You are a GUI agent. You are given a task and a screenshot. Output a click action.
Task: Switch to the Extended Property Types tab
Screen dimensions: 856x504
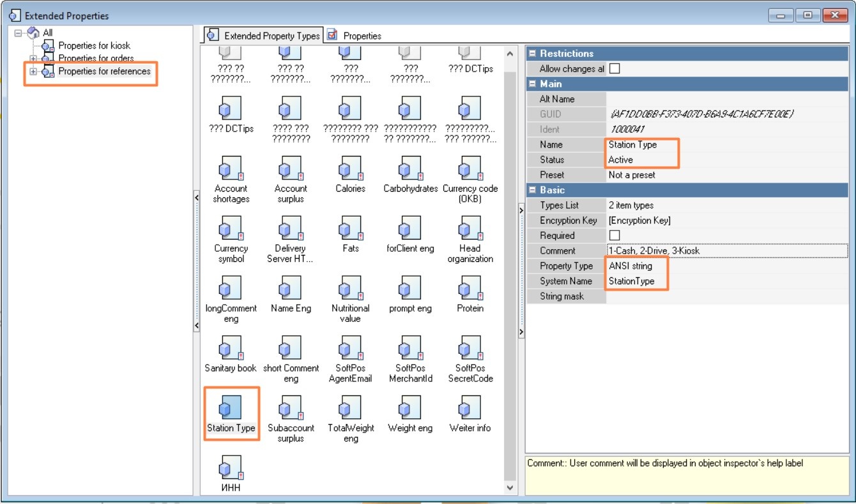[263, 35]
